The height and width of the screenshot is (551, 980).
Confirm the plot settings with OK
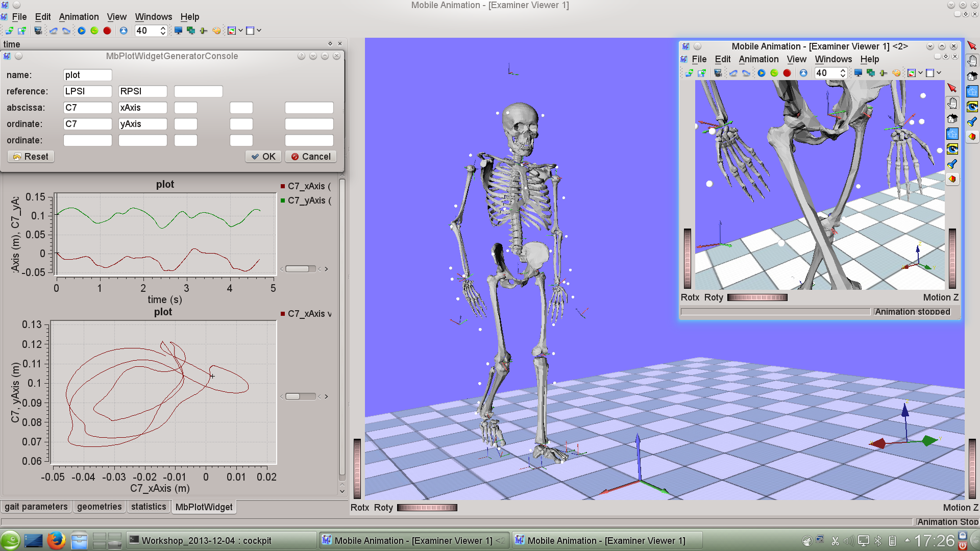pyautogui.click(x=263, y=157)
